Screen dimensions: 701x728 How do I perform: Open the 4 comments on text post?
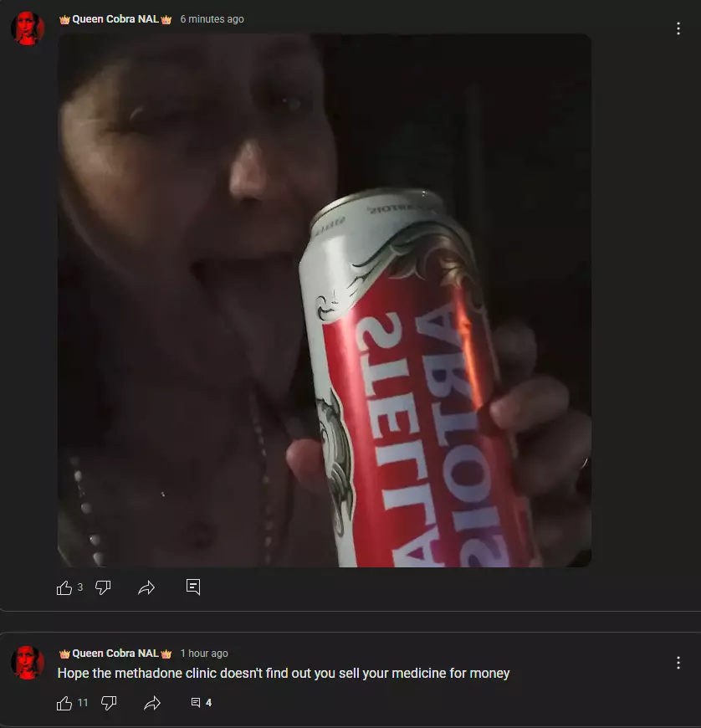point(202,702)
